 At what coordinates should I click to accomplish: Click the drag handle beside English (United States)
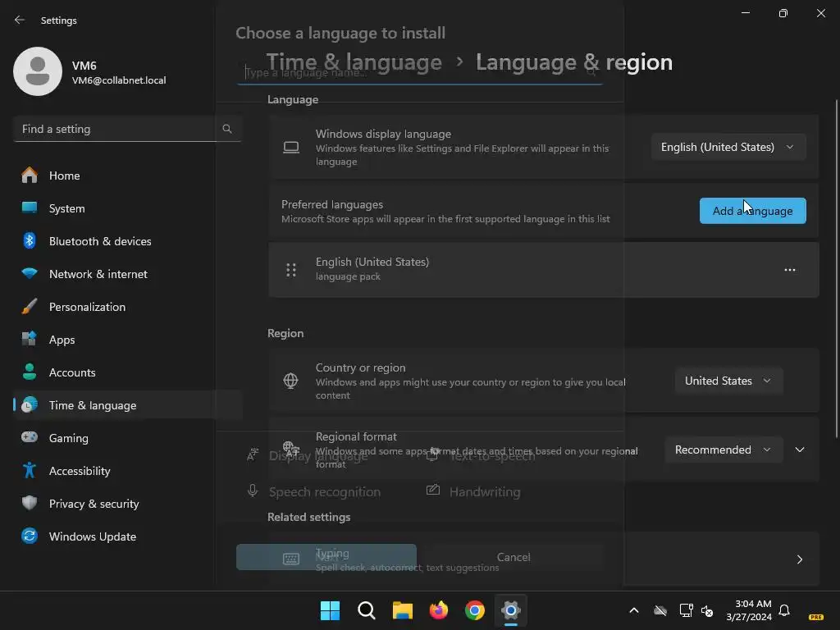[x=291, y=270]
